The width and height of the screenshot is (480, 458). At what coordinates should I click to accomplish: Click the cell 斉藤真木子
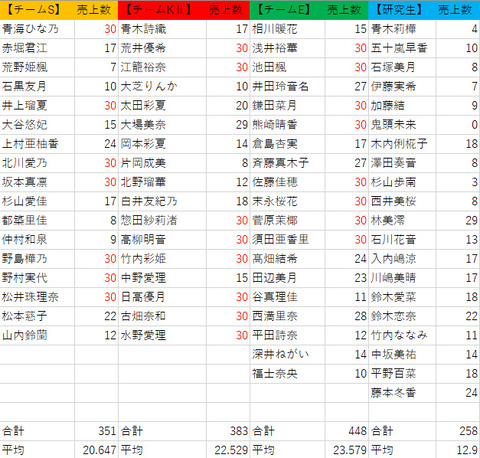287,163
